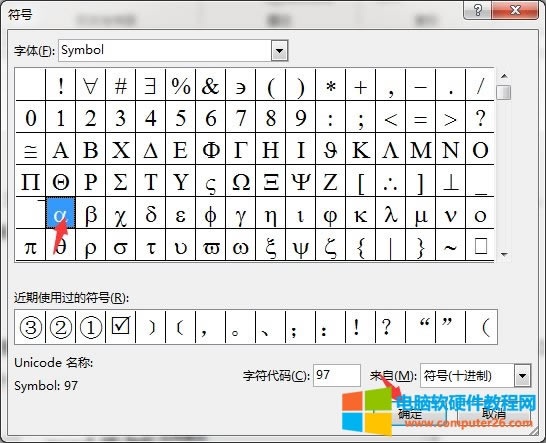
Task: Select the pi π symbol
Action: [31, 245]
